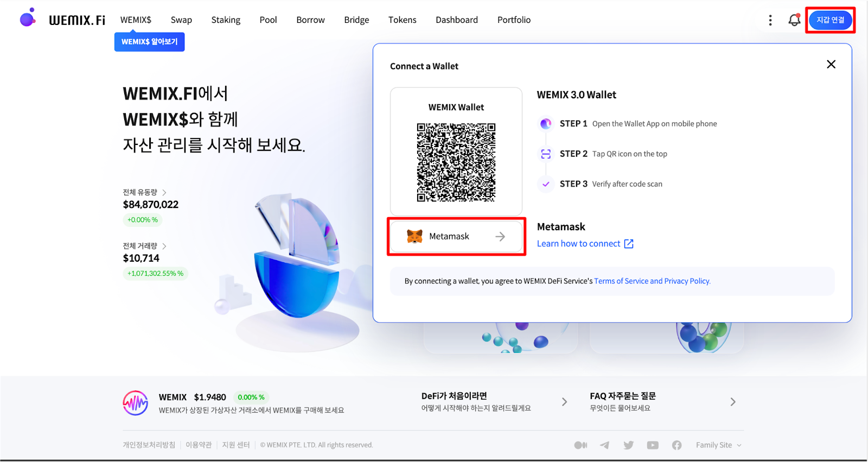The width and height of the screenshot is (868, 462).
Task: Go to the Swap page
Action: click(x=181, y=20)
